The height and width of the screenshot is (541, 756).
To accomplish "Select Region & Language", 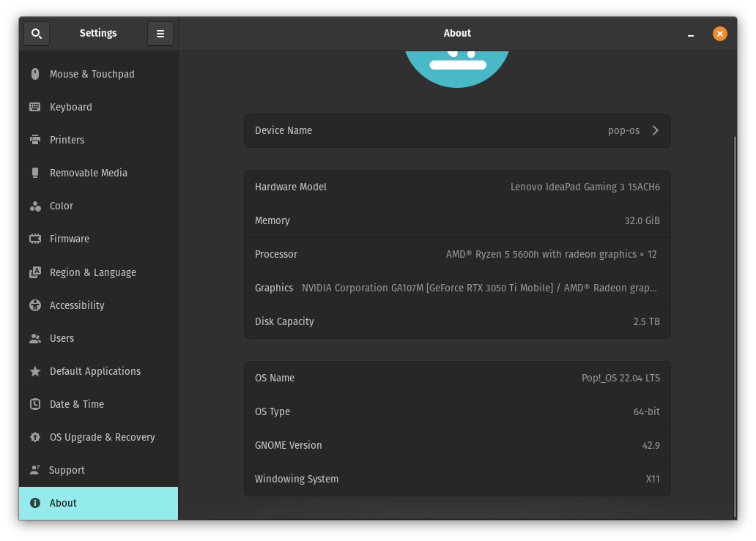I will click(98, 272).
